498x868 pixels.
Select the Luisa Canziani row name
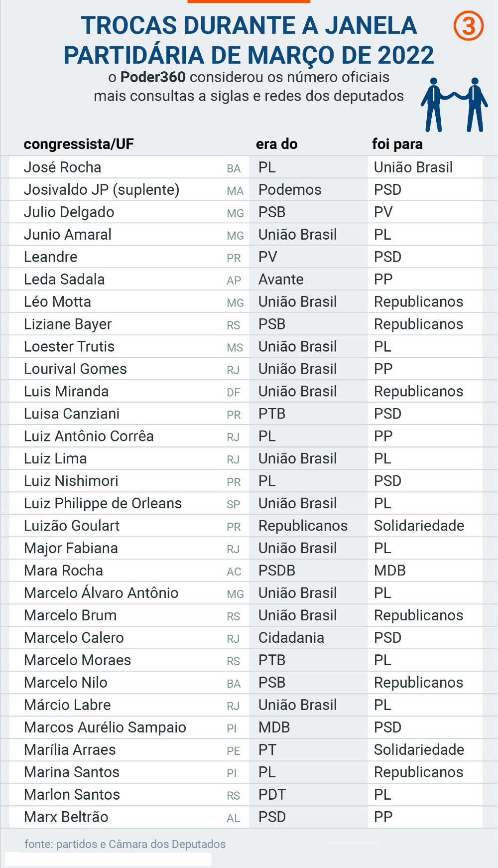pyautogui.click(x=72, y=414)
